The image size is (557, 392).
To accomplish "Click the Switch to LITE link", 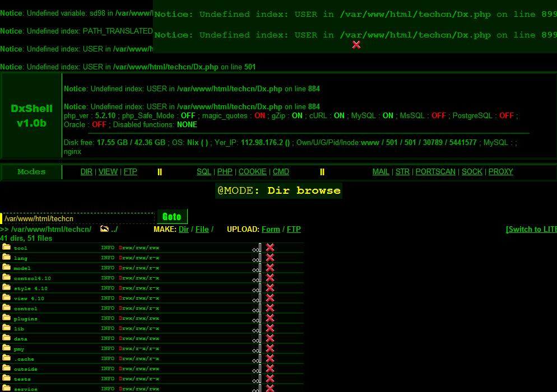I will coord(531,229).
